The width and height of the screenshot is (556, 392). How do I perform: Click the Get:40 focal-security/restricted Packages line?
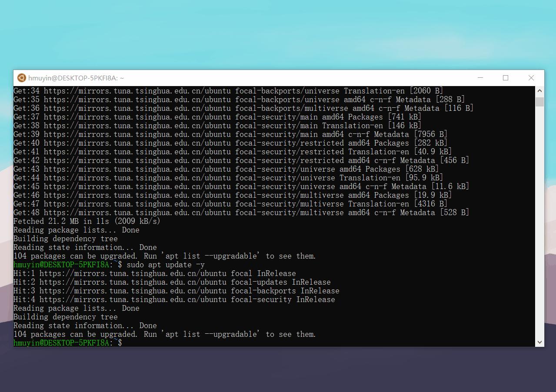(230, 143)
